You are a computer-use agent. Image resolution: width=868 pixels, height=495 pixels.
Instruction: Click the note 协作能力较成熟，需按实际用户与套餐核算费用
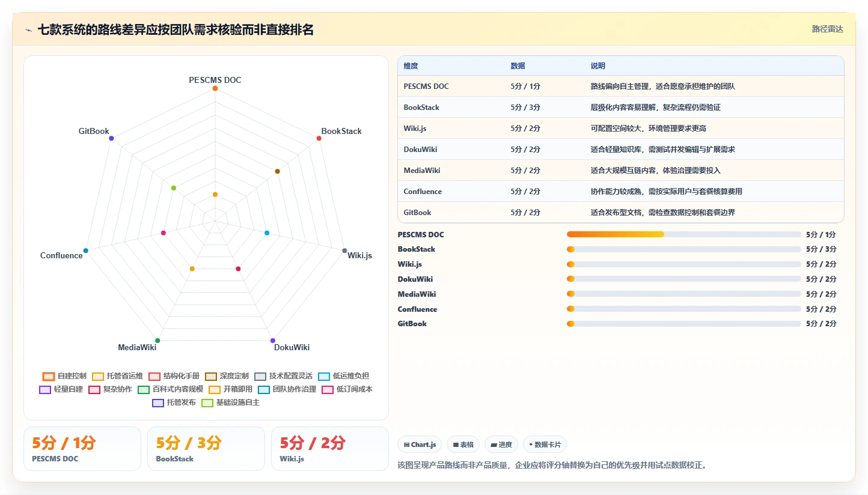coord(667,192)
